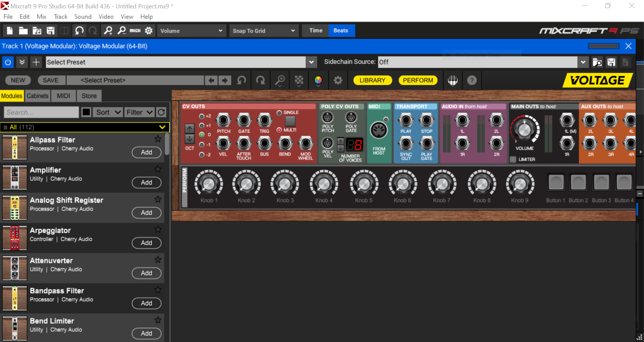Viewport: 644px width, 342px height.
Task: Click the zoom out magnifier icon
Action: pyautogui.click(x=121, y=31)
